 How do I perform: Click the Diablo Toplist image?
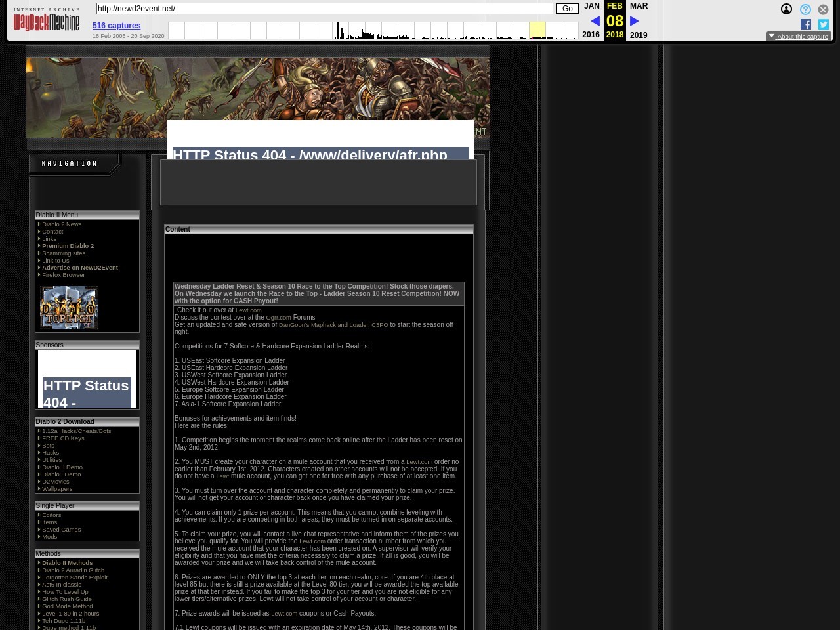click(x=69, y=308)
